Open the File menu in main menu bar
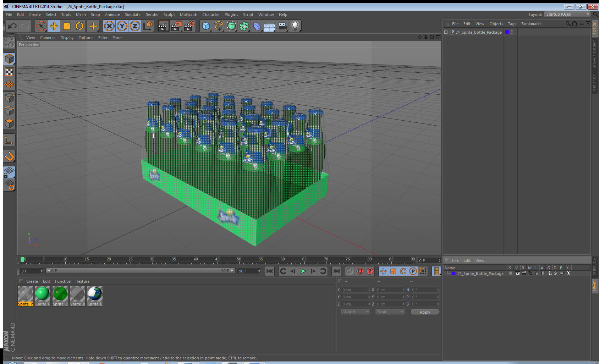The height and width of the screenshot is (364, 599). (x=9, y=15)
